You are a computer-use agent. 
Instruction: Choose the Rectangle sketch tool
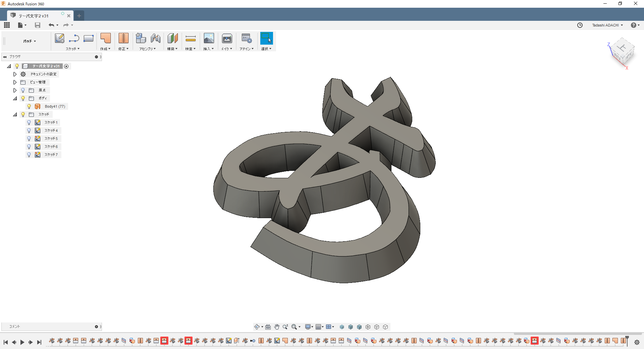coord(89,38)
